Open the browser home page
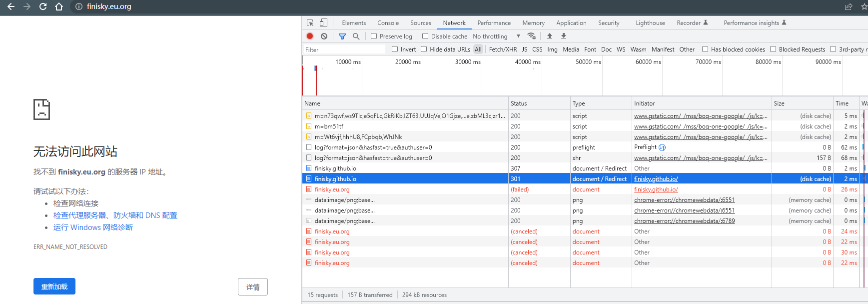 pos(59,6)
